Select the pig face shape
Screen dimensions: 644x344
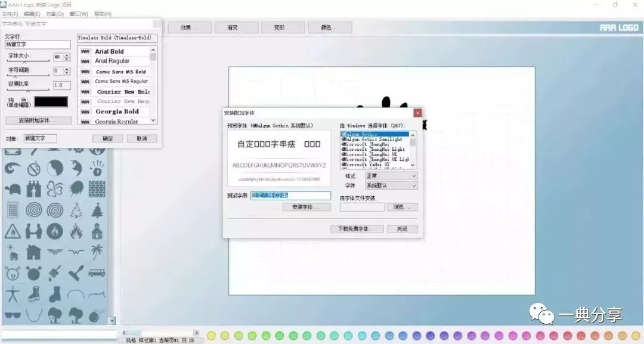click(13, 273)
